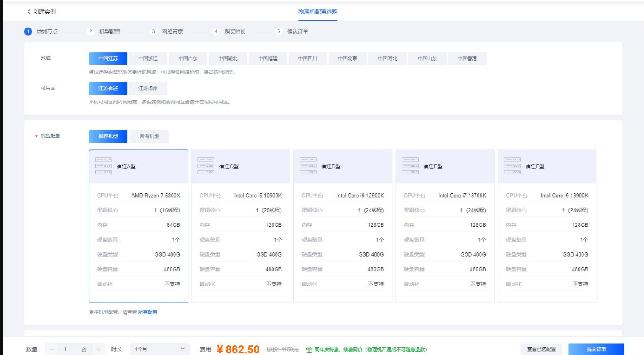Select region 中国四川
The image size is (644, 355).
[308, 59]
